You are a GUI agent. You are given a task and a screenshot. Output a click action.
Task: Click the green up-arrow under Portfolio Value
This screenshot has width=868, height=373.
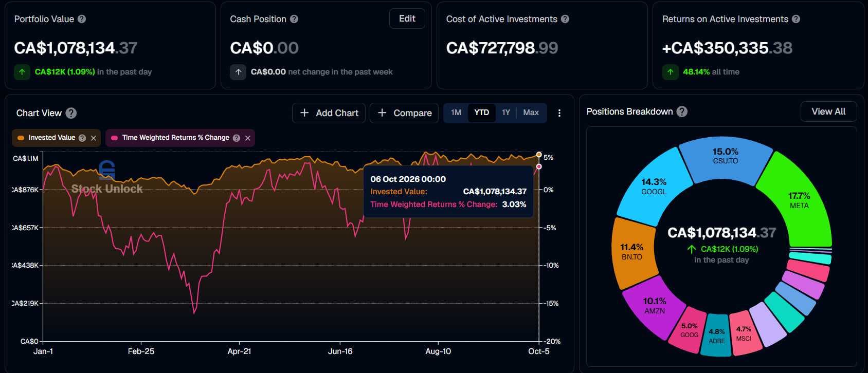coord(22,72)
